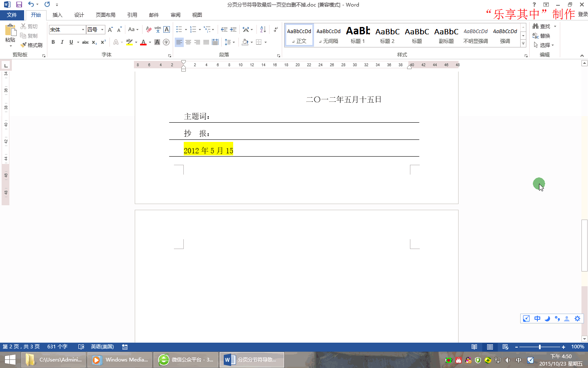
Task: Click the strikethrough abc icon
Action: coord(85,42)
